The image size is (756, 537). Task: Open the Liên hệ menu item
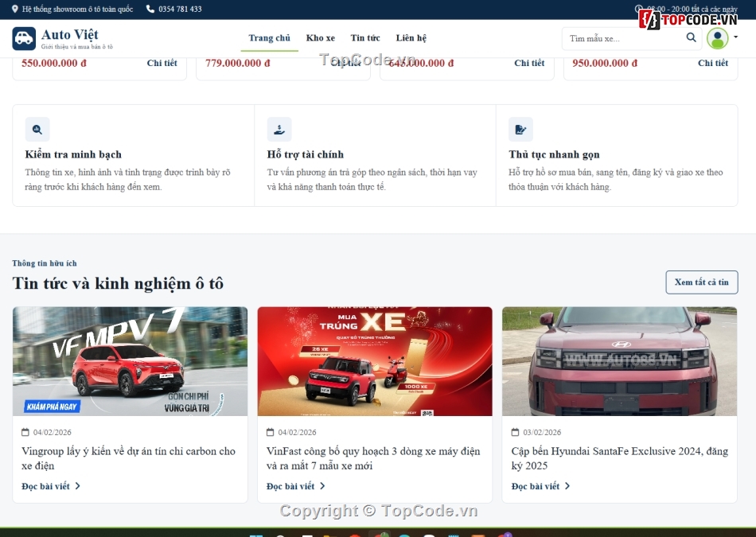[x=411, y=38]
